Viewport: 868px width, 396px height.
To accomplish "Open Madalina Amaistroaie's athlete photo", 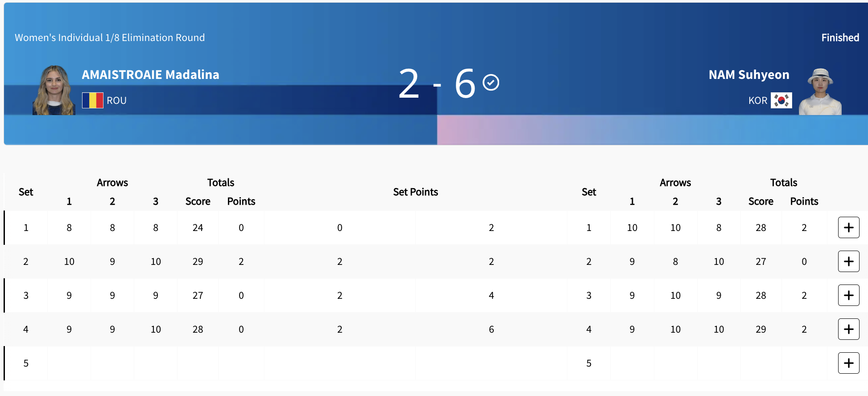I will click(54, 91).
